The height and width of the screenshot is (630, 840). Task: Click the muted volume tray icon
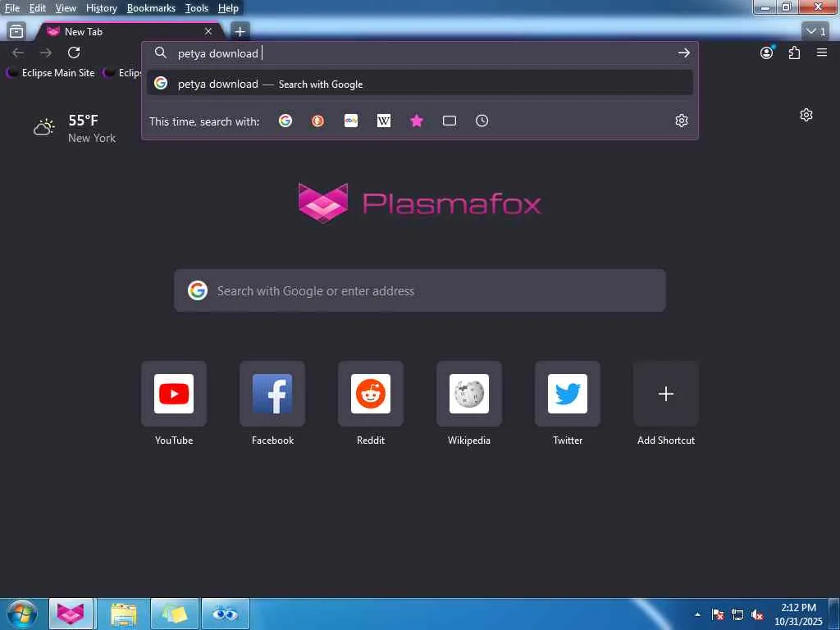pyautogui.click(x=757, y=614)
